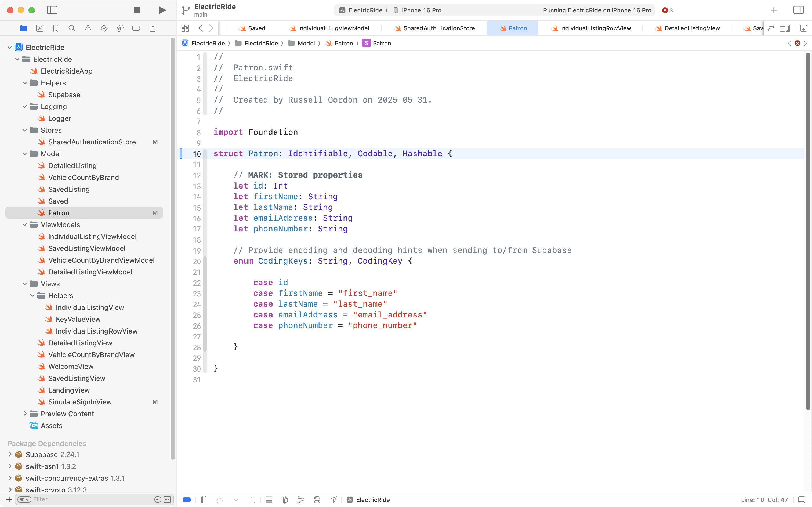Switch to the DetailedListingView tab
812x507 pixels.
(x=691, y=28)
